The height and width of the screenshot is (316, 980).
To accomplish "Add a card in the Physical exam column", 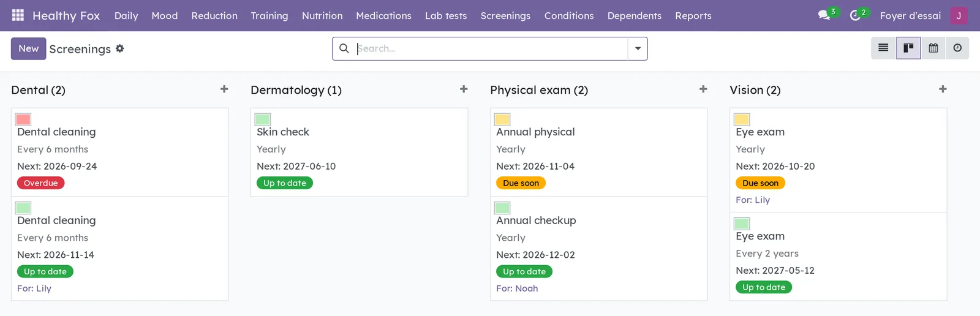I will click(x=703, y=89).
